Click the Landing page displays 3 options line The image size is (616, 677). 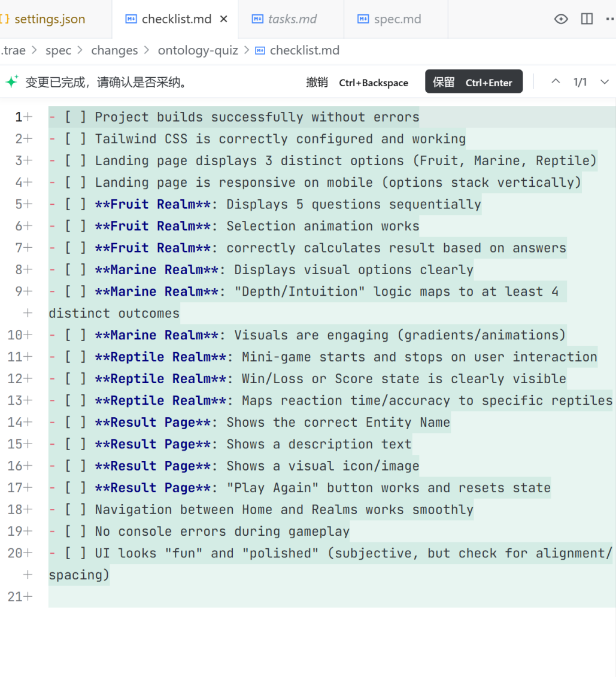(x=345, y=160)
